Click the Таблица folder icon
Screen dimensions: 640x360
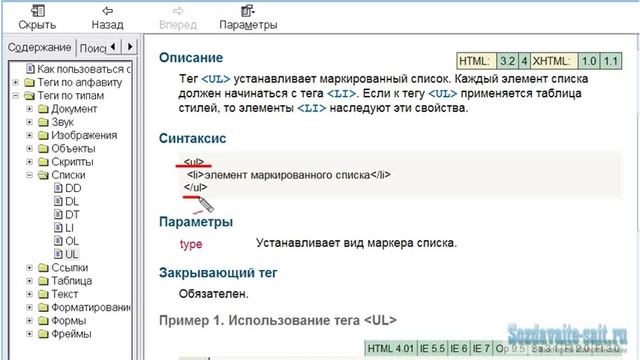pyautogui.click(x=43, y=281)
